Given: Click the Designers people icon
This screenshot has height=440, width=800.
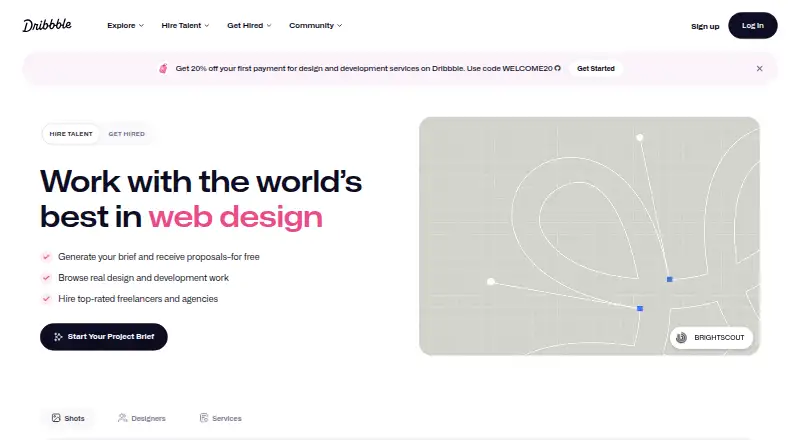Looking at the screenshot, I should tap(122, 418).
